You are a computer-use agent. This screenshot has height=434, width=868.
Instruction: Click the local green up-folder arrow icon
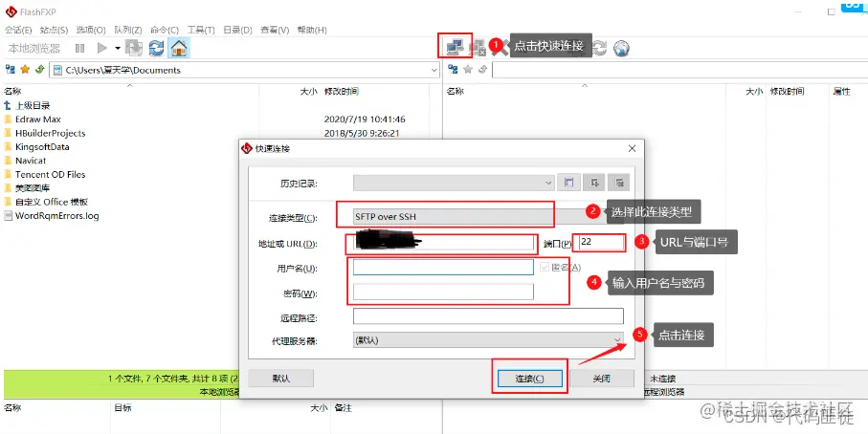coord(39,70)
